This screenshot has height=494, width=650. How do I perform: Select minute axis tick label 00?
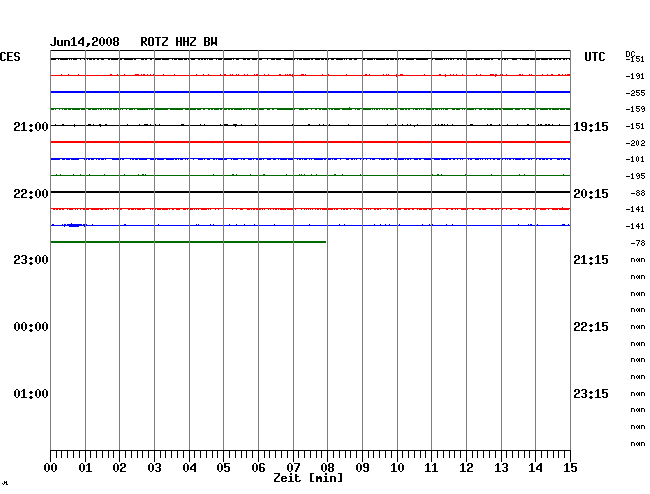point(51,468)
